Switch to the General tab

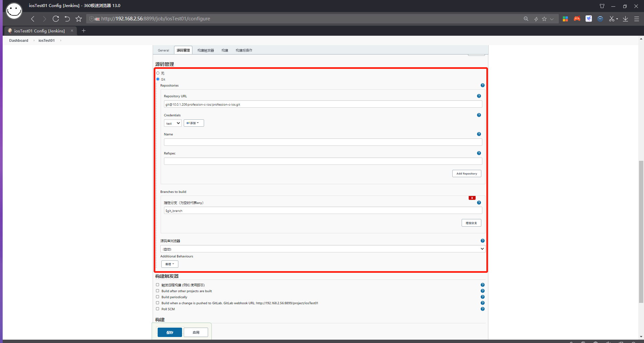(163, 50)
